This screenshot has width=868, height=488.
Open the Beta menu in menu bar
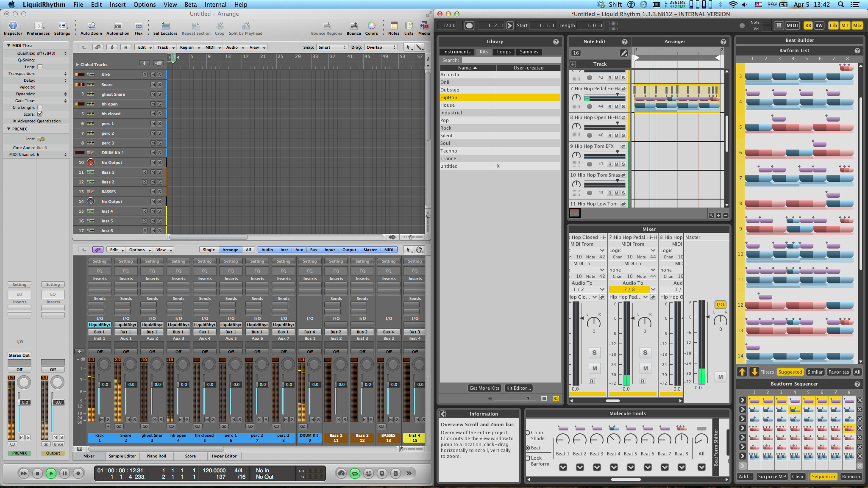point(190,5)
